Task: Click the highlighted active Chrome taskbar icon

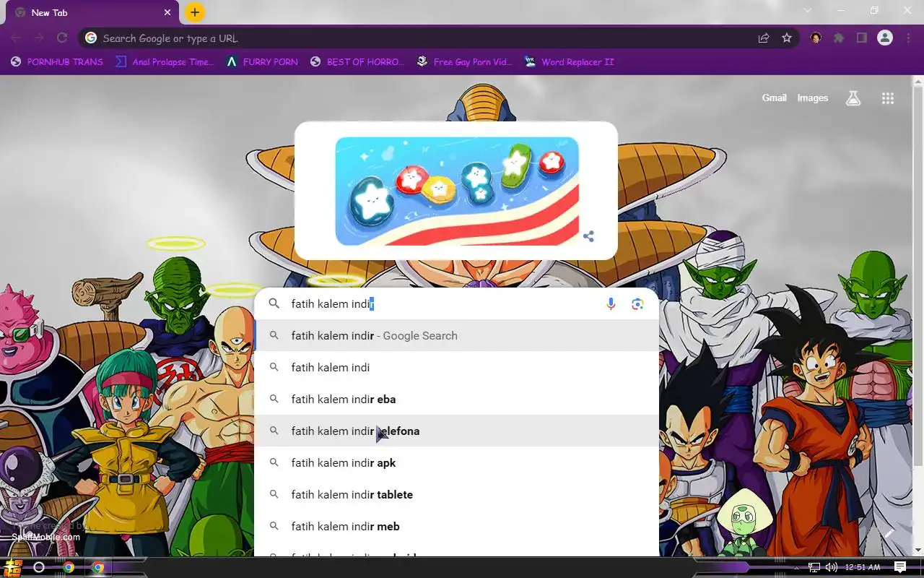Action: [97, 567]
